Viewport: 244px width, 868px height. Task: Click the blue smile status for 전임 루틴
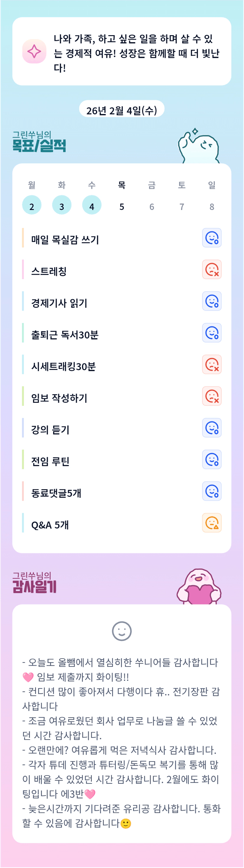212,460
